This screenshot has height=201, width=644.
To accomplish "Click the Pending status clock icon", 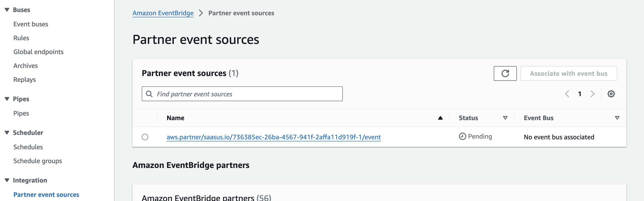I will pyautogui.click(x=462, y=136).
